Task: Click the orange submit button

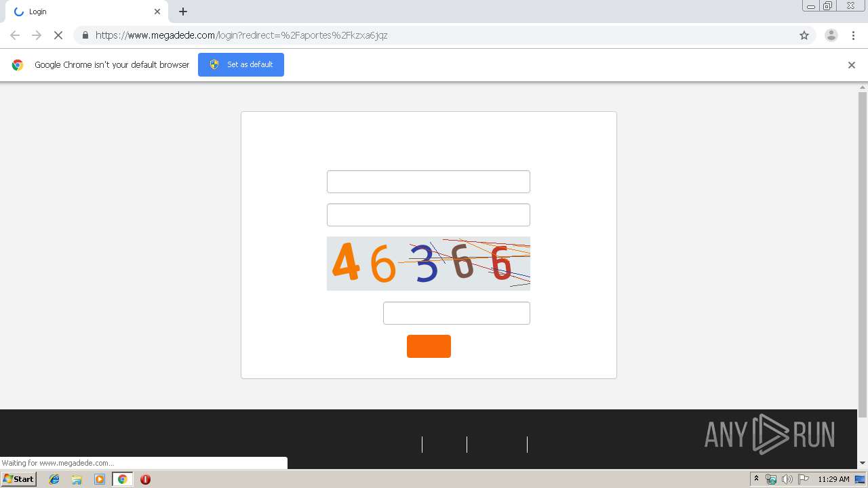Action: coord(429,346)
